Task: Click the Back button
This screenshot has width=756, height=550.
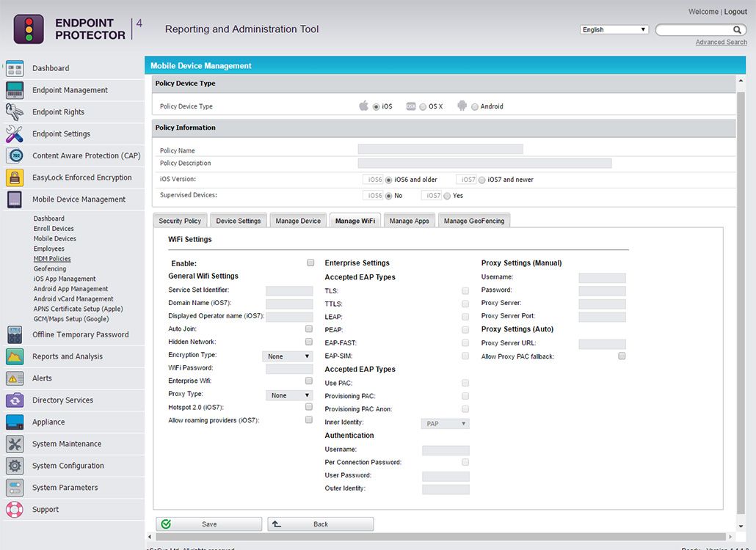Action: 321,524
